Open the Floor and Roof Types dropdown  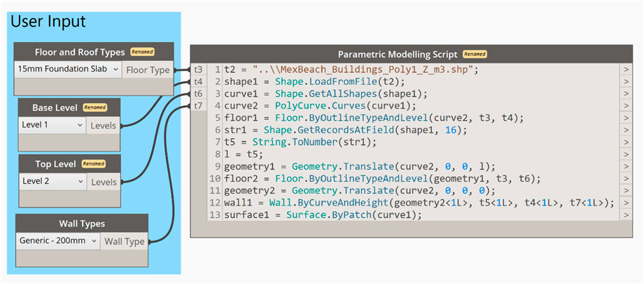pyautogui.click(x=69, y=70)
